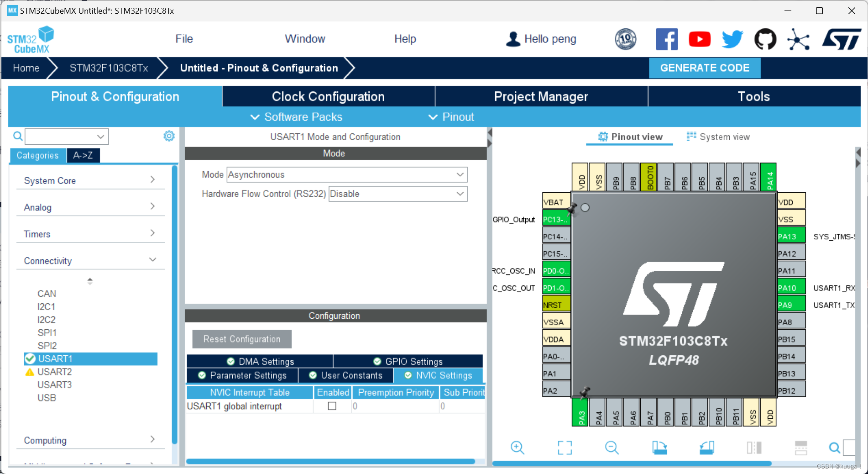Image resolution: width=868 pixels, height=474 pixels.
Task: Open the Mode Asynchronous dropdown
Action: pyautogui.click(x=347, y=174)
